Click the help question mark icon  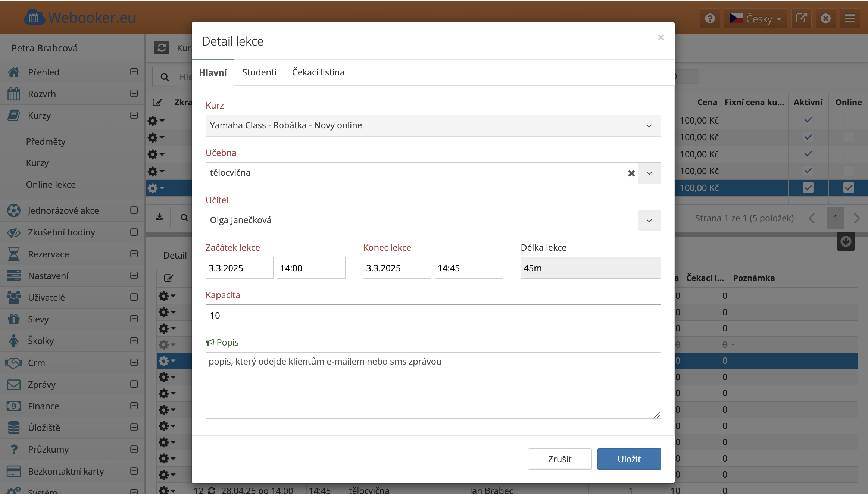point(710,18)
